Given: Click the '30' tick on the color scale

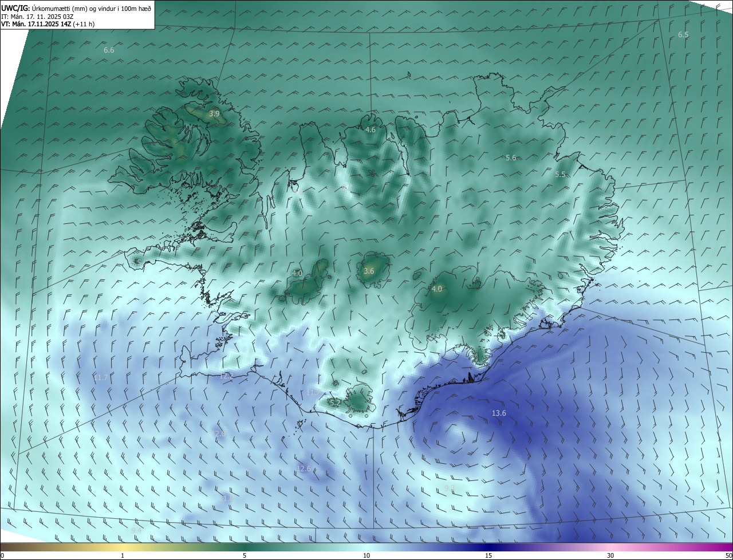Looking at the screenshot, I should coord(610,555).
